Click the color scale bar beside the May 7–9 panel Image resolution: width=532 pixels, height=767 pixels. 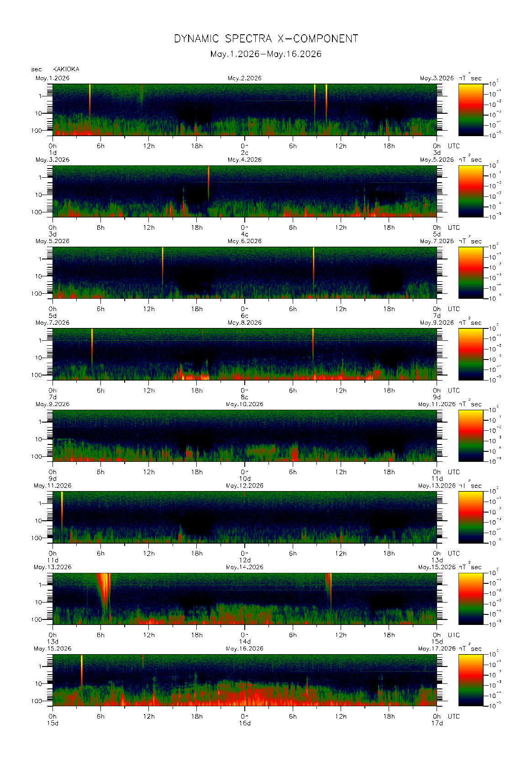tap(471, 354)
